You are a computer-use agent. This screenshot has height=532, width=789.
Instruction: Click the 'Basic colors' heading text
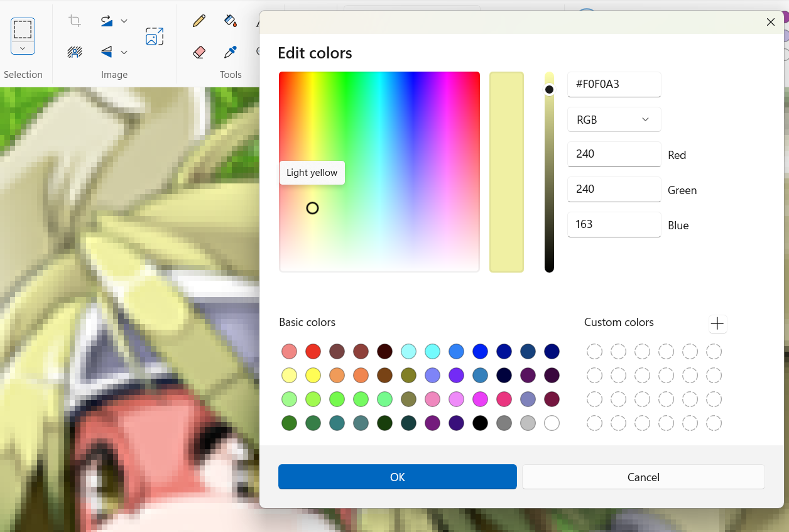pyautogui.click(x=307, y=322)
